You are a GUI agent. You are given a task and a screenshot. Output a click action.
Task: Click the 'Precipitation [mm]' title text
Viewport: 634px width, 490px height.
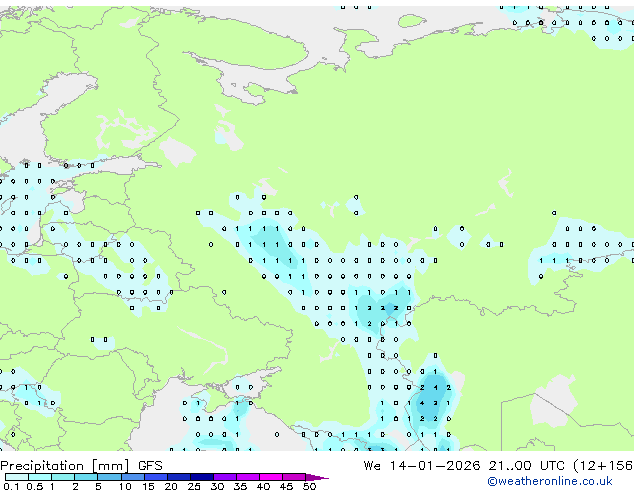(x=65, y=466)
